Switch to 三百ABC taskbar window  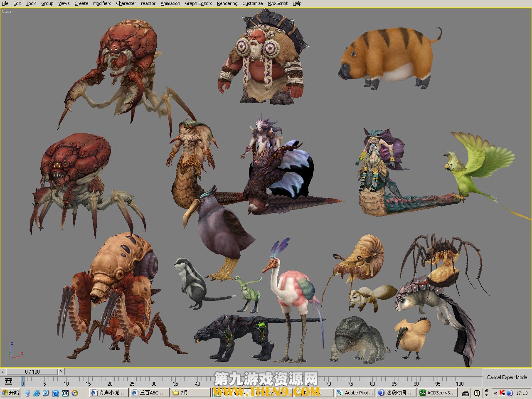point(149,393)
